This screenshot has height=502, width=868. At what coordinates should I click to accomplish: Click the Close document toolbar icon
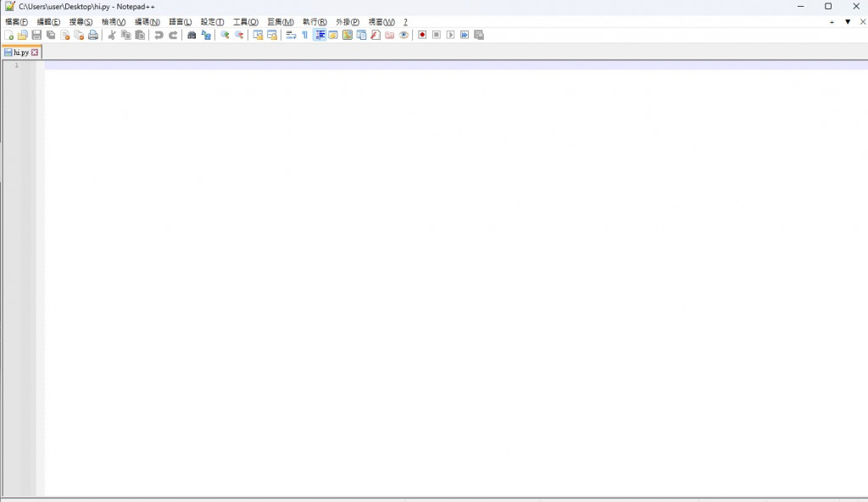coord(64,35)
